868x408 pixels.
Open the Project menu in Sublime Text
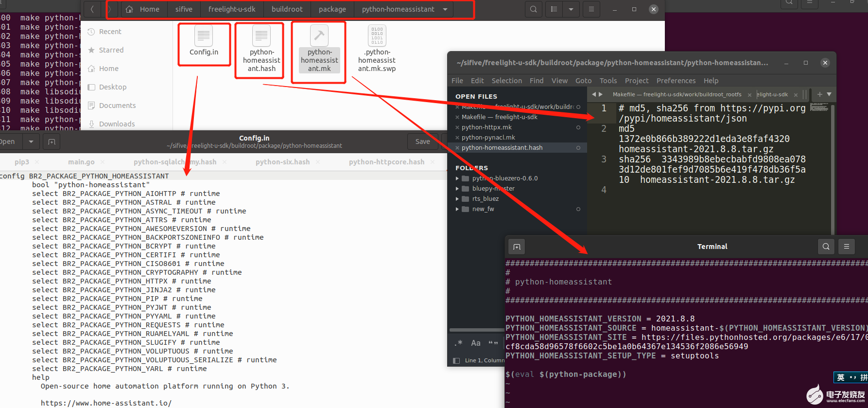pos(637,81)
